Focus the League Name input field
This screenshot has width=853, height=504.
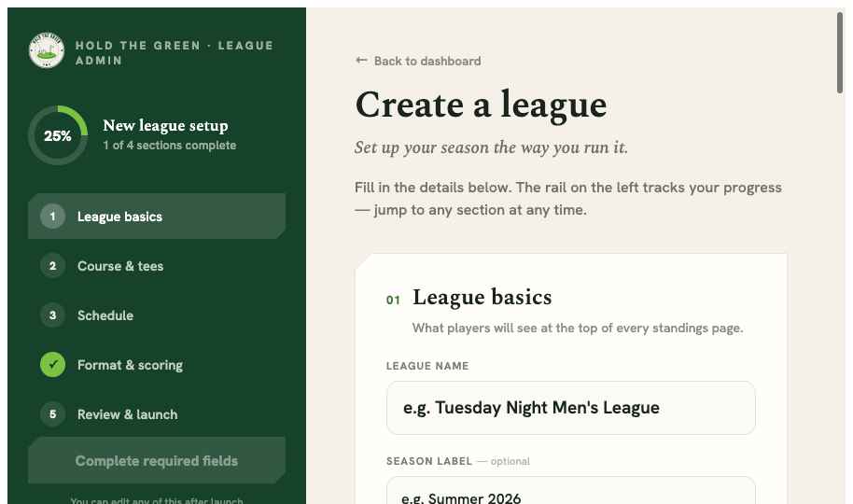570,408
